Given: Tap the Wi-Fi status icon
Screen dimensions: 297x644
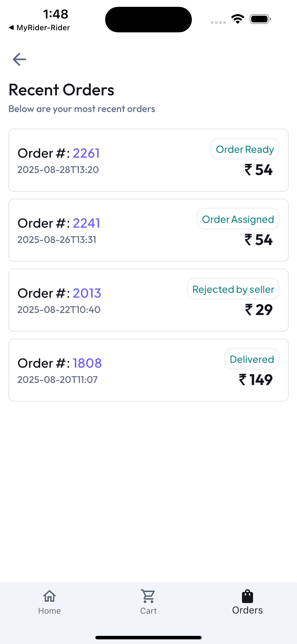Looking at the screenshot, I should pyautogui.click(x=238, y=19).
